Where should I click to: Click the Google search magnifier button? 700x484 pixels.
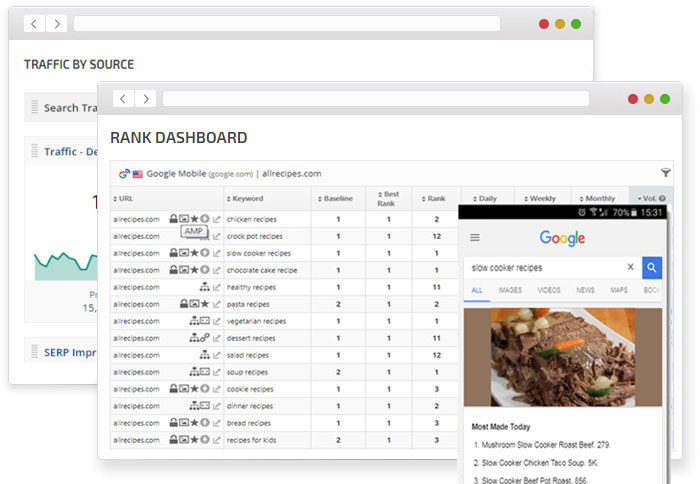(652, 267)
